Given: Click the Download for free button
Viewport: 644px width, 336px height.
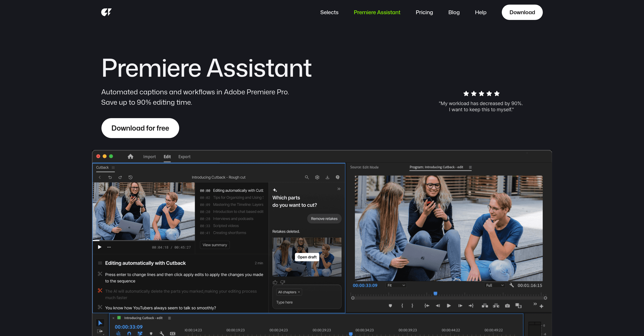Looking at the screenshot, I should click(140, 128).
